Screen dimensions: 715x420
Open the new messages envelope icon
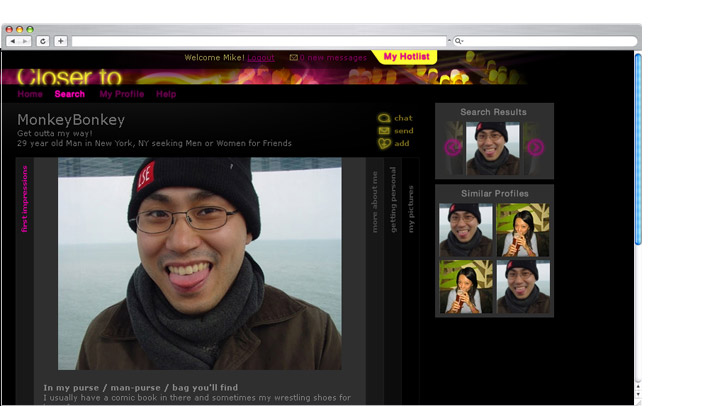[294, 57]
